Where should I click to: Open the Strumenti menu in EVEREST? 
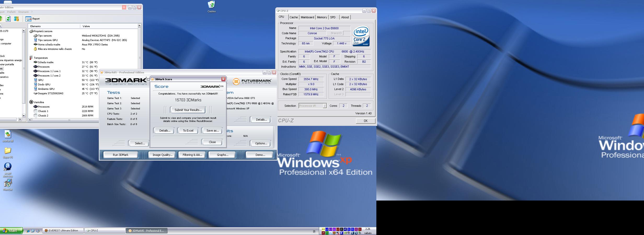(23, 12)
